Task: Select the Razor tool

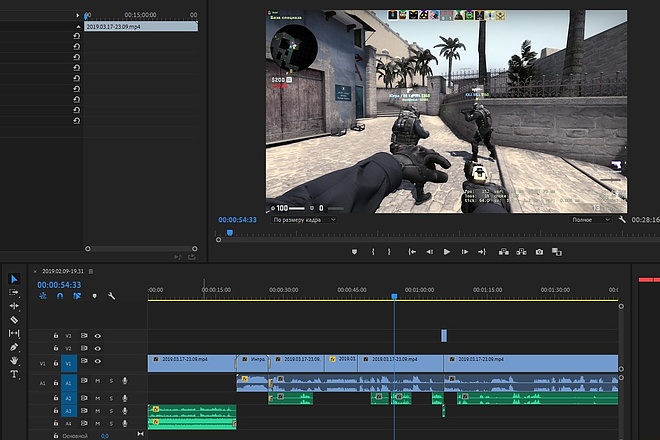Action: (14, 320)
